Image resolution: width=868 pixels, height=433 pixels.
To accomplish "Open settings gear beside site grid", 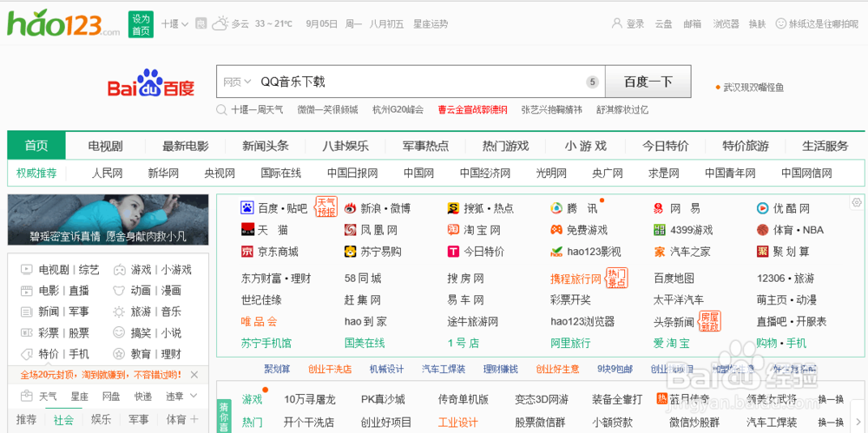I will [x=857, y=202].
